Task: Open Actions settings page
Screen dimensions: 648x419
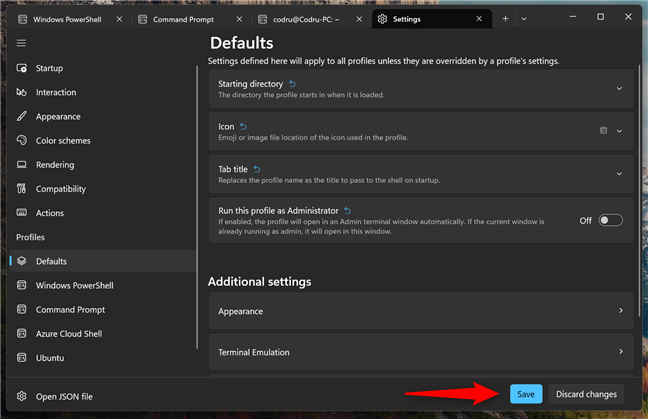Action: (102, 213)
